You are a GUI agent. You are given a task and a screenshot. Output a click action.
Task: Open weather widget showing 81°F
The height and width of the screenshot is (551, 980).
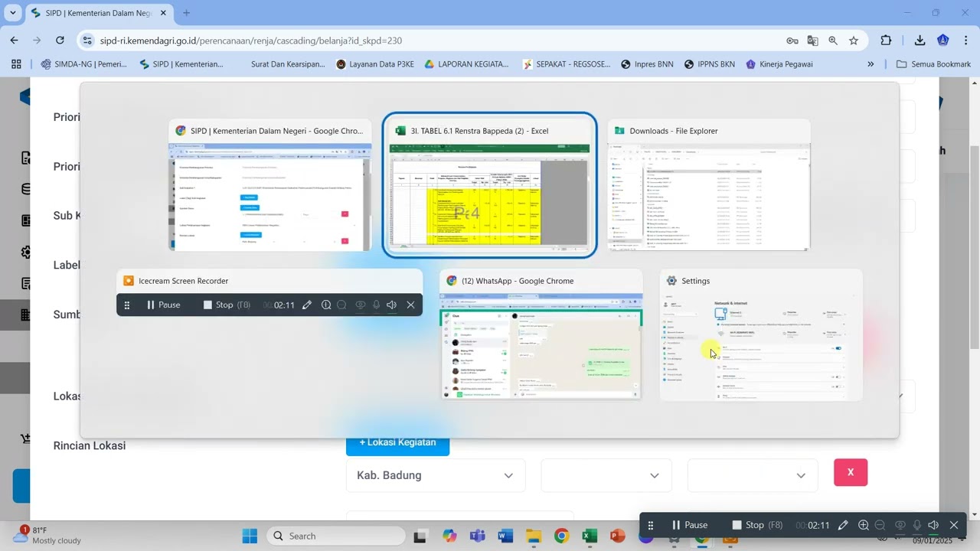[47, 535]
